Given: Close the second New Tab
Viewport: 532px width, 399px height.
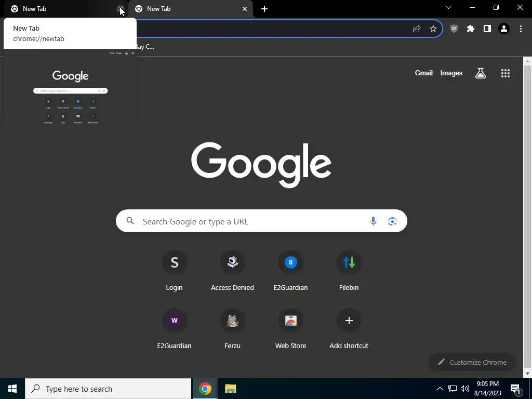Looking at the screenshot, I should tap(245, 9).
